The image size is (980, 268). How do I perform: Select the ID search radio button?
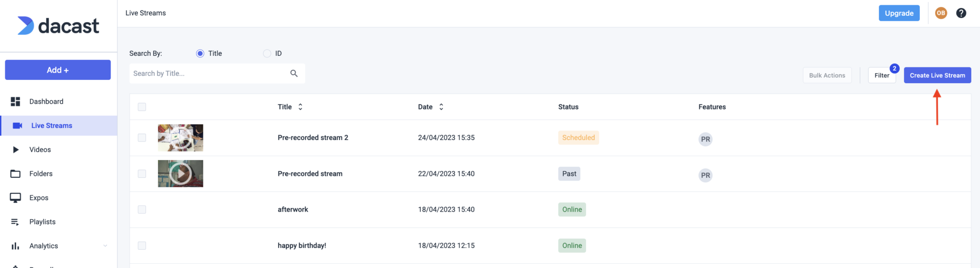point(267,54)
